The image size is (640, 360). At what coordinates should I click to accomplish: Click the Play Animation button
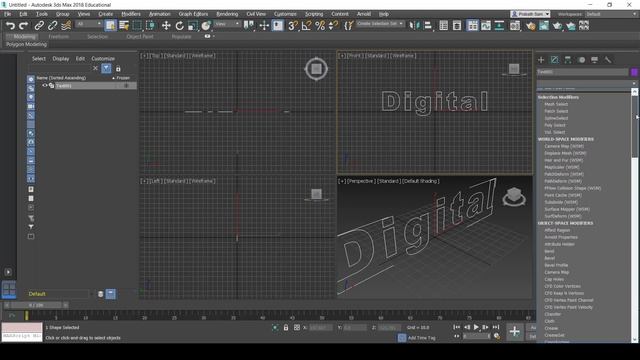pyautogui.click(x=476, y=327)
